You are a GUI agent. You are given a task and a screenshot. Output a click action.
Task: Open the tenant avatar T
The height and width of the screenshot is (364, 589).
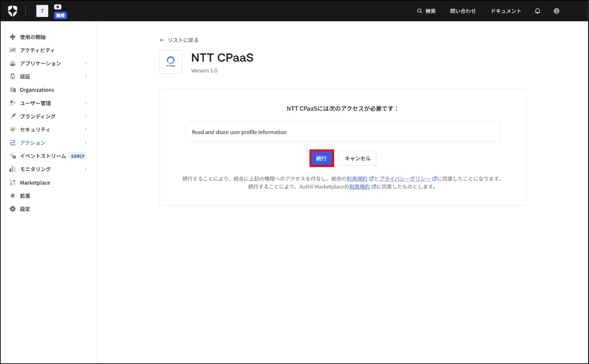(x=42, y=11)
